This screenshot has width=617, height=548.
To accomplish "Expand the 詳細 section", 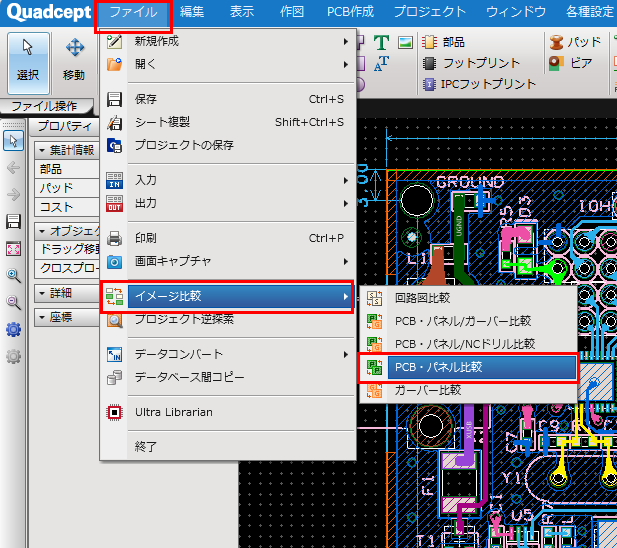I will 42,293.
